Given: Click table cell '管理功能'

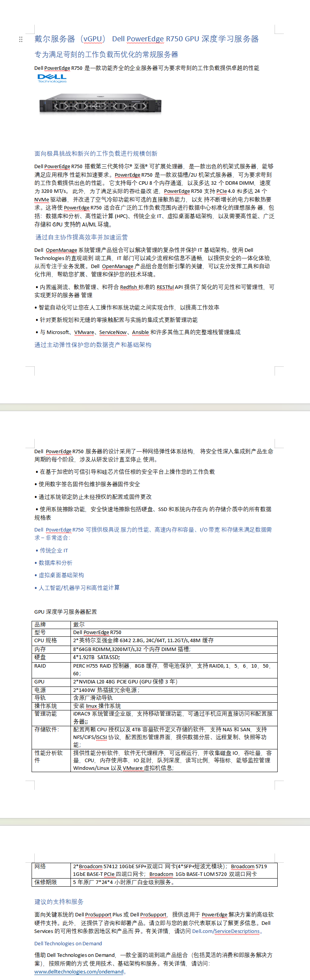Looking at the screenshot, I should click(x=51, y=718).
